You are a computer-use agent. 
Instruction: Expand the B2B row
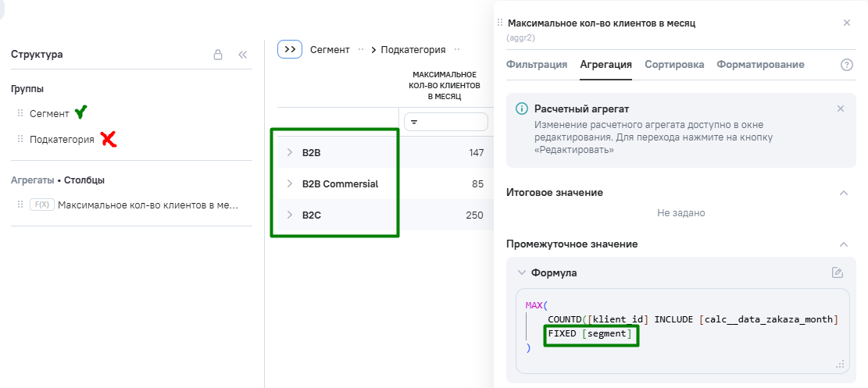(x=290, y=152)
